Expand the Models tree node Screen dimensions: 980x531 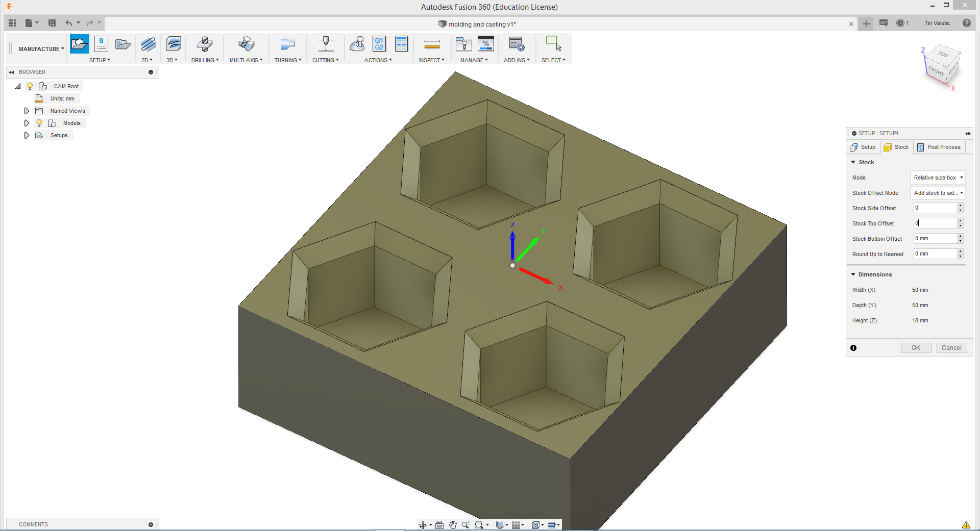[27, 123]
